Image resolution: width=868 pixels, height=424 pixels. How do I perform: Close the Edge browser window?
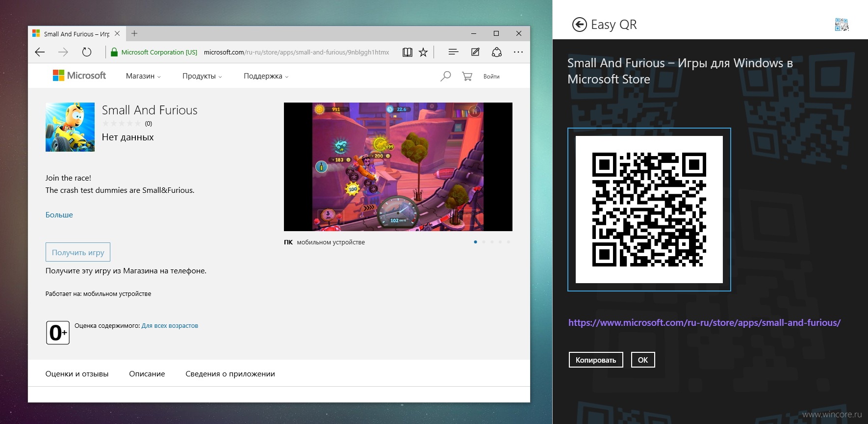[519, 33]
